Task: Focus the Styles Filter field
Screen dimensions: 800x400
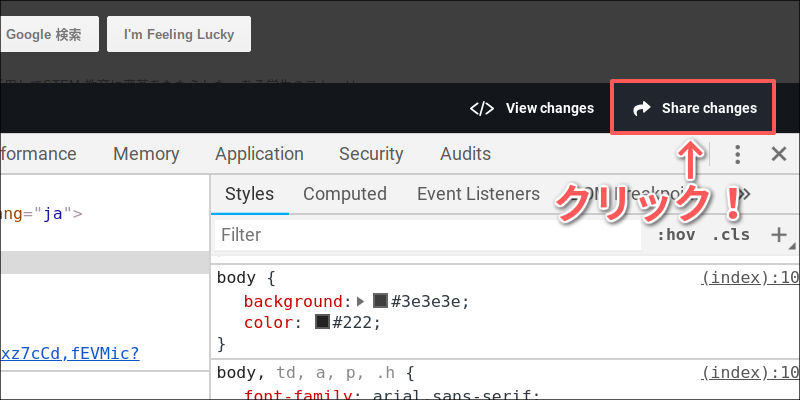Action: pos(428,235)
